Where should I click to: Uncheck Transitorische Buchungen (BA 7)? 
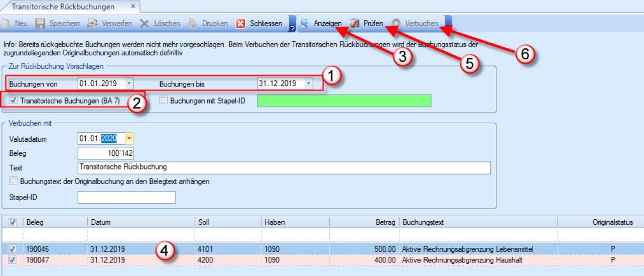click(13, 101)
